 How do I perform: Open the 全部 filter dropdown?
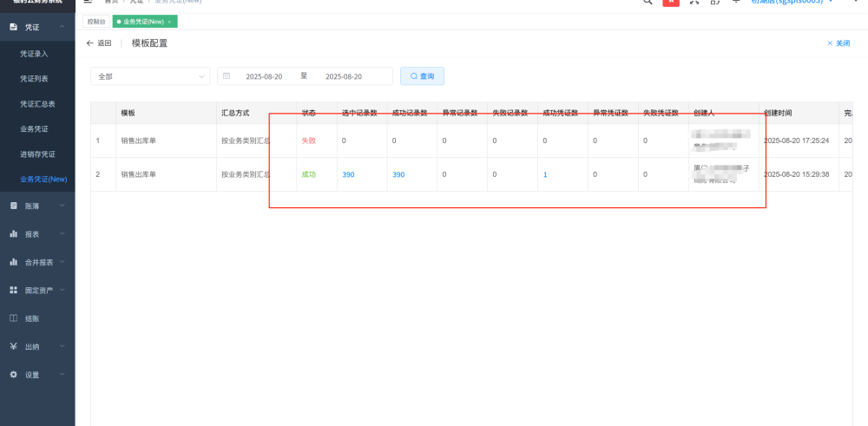tap(150, 76)
